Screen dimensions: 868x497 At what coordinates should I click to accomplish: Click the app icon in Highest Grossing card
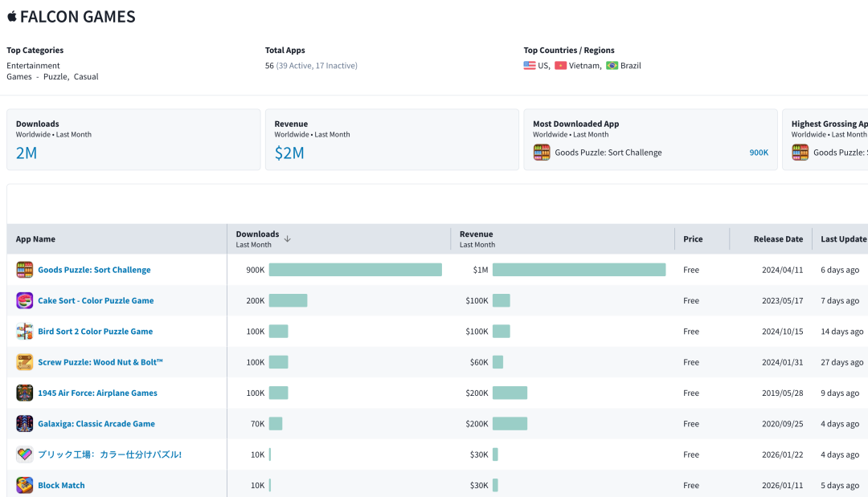[800, 152]
